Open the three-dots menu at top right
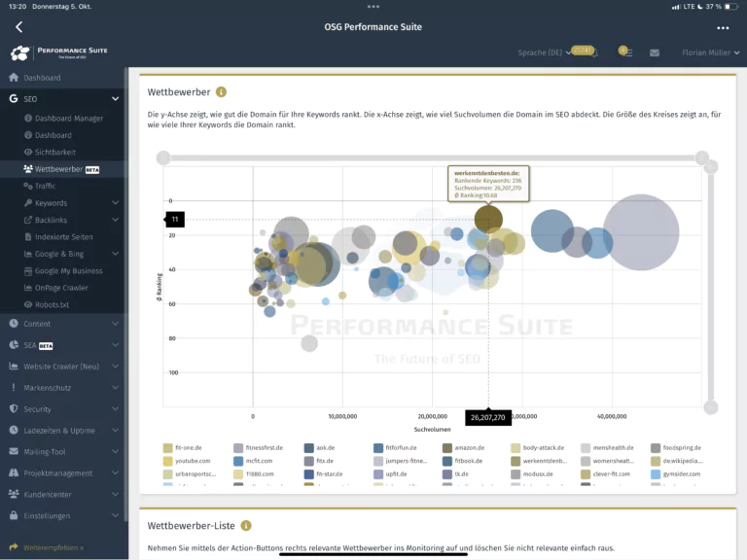 tap(723, 27)
